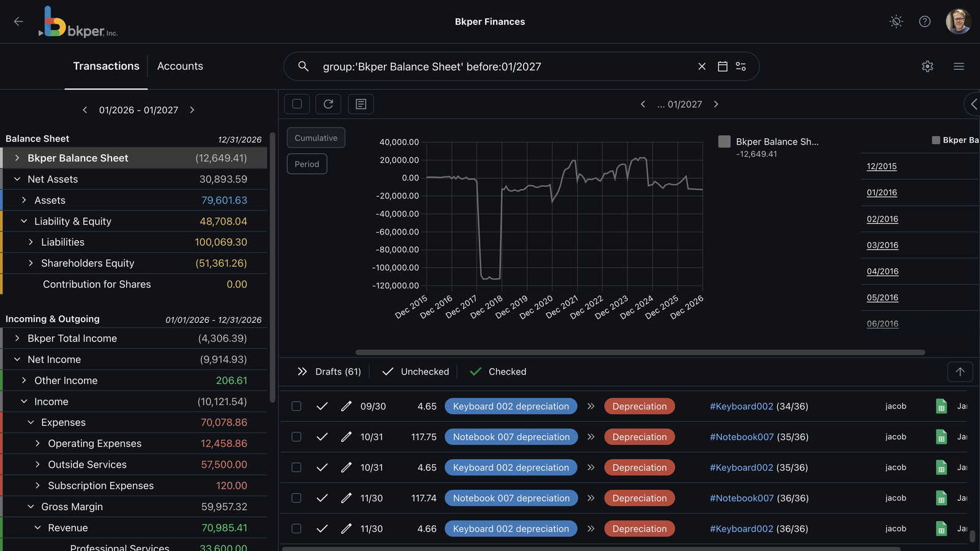Screen dimensions: 980x551
Task: Click the chart horizontal scrollbar
Action: (x=640, y=352)
